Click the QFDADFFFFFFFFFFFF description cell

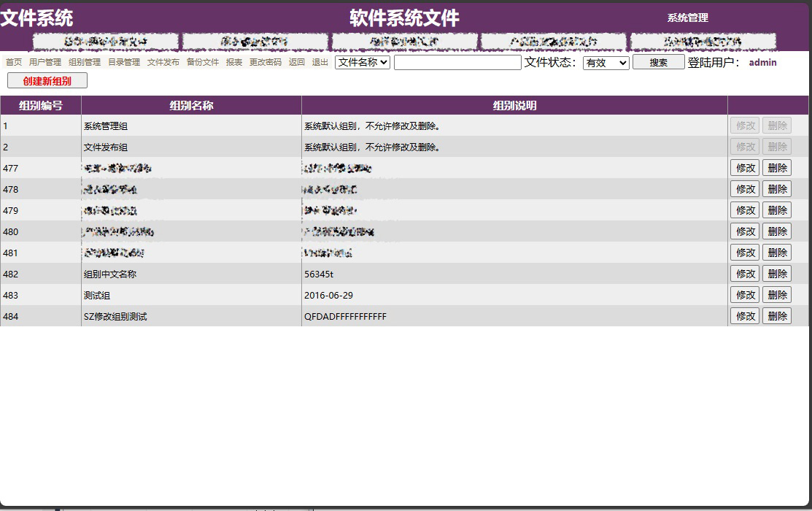click(x=515, y=316)
